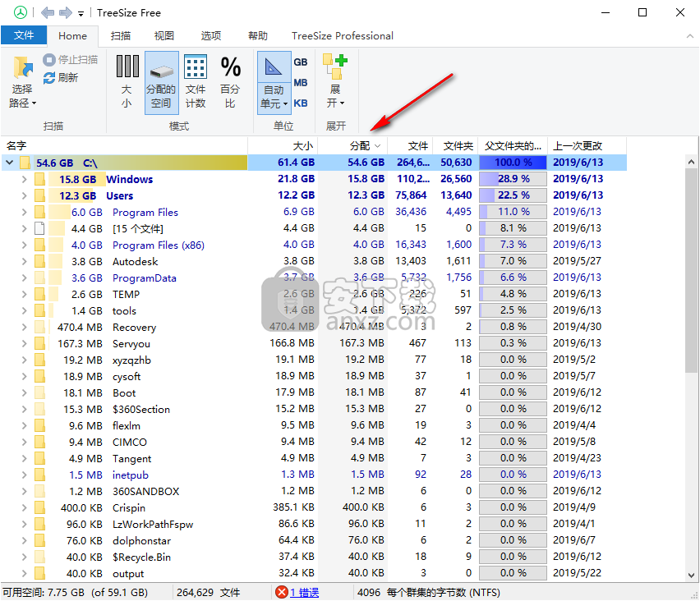Toggle the 自动单元 automatic units button
The image size is (700, 601).
[274, 83]
